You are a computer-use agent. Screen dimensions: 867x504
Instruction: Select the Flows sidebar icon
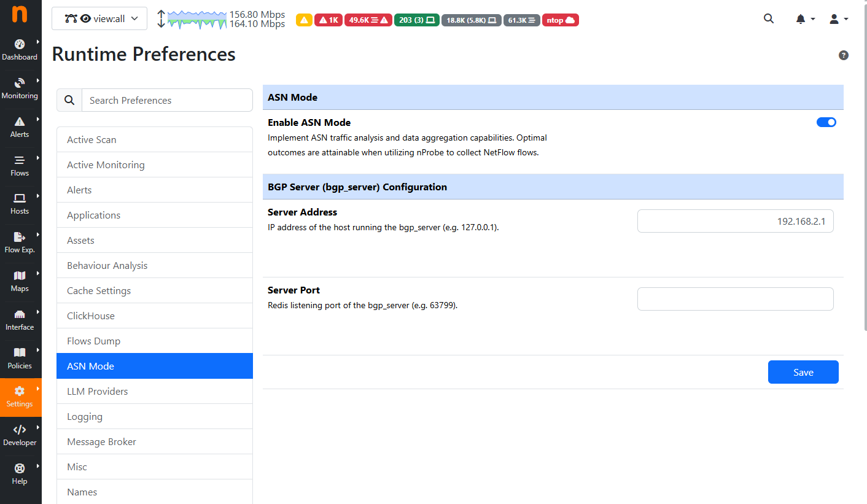click(x=20, y=165)
